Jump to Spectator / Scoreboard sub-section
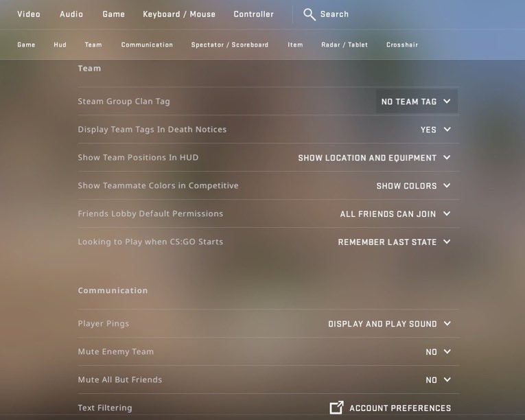The image size is (525, 420). [x=230, y=45]
